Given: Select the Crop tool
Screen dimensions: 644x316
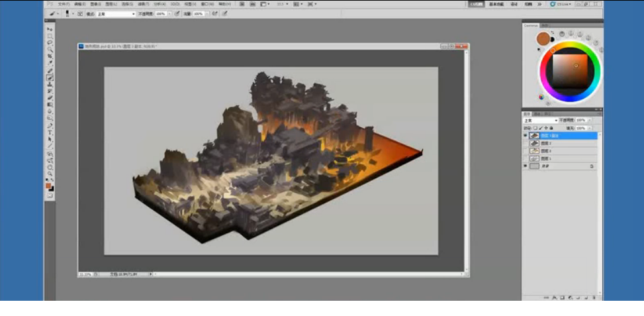Looking at the screenshot, I should [50, 56].
